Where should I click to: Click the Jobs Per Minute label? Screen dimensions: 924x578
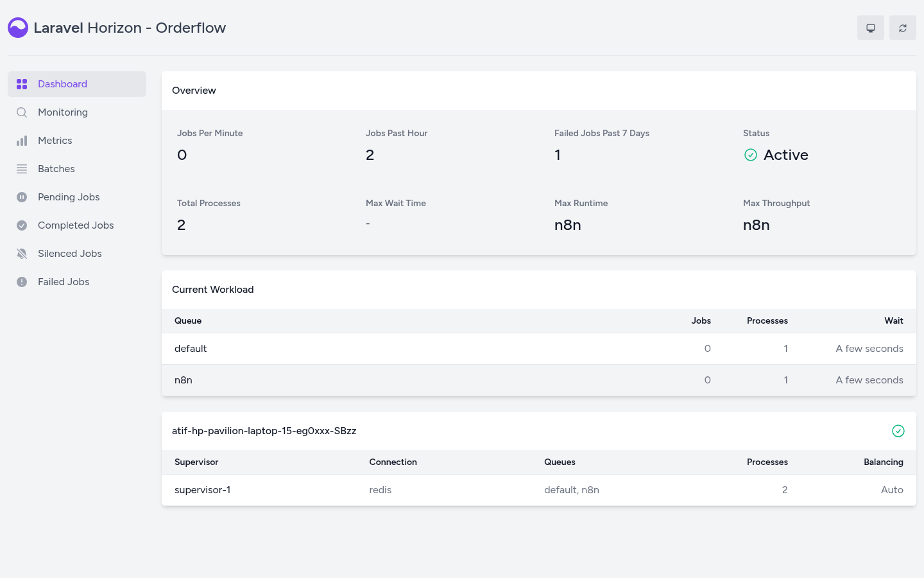(210, 133)
